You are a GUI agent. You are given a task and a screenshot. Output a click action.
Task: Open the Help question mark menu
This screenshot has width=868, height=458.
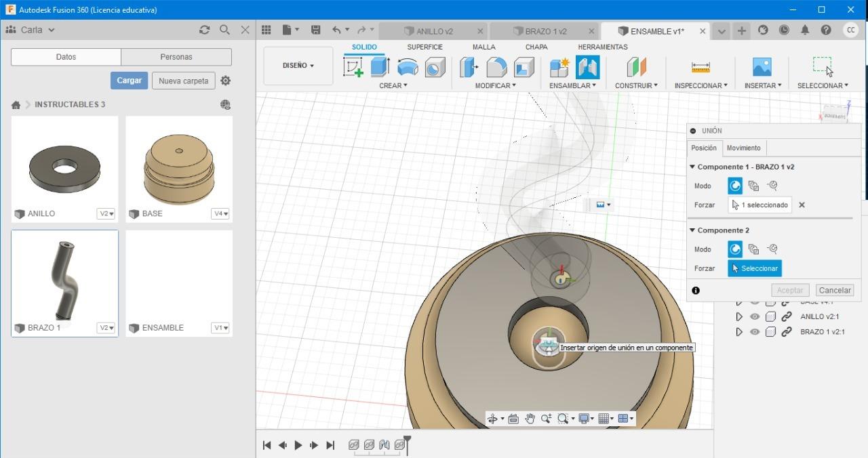coord(825,30)
